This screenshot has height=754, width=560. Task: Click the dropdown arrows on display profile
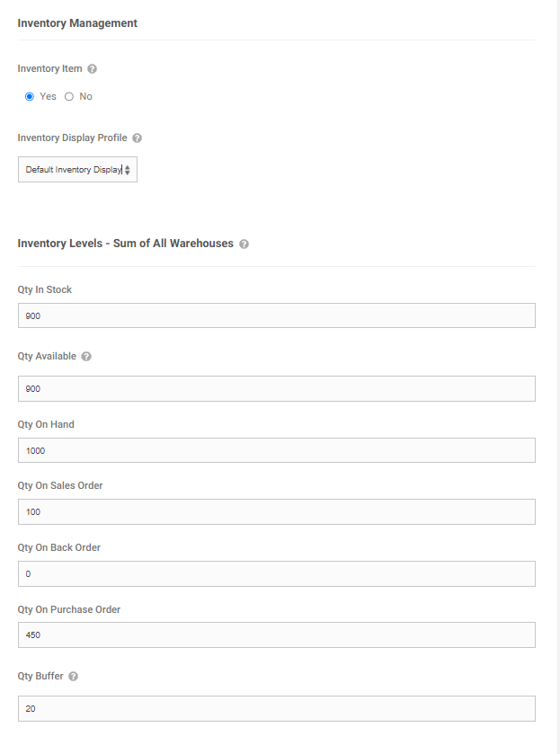click(x=127, y=170)
